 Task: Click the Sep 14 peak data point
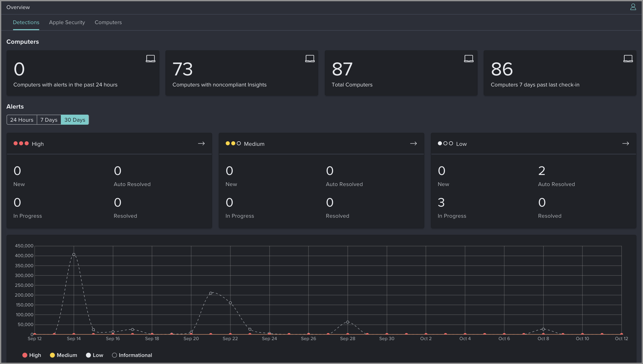tap(74, 254)
